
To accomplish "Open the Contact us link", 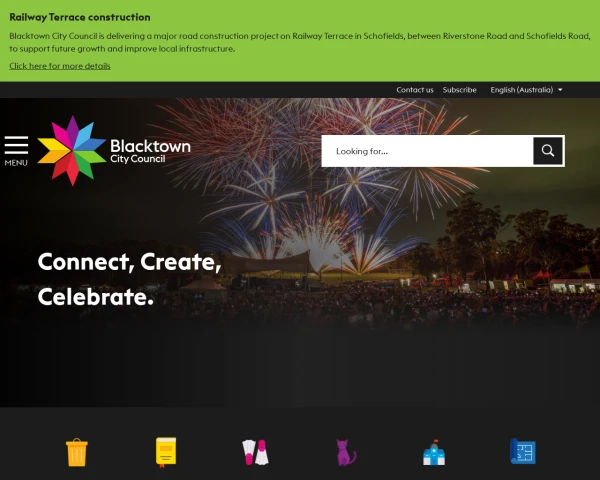I will 415,90.
